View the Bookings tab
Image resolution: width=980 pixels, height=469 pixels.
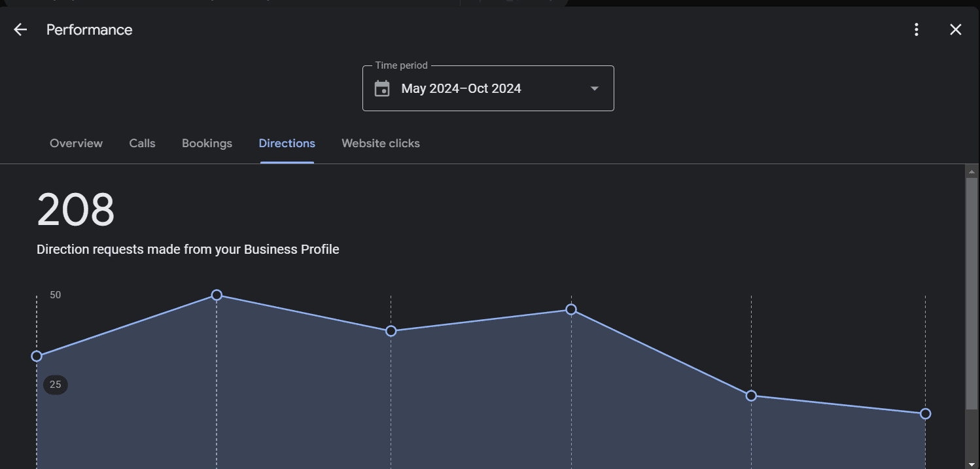(x=207, y=143)
